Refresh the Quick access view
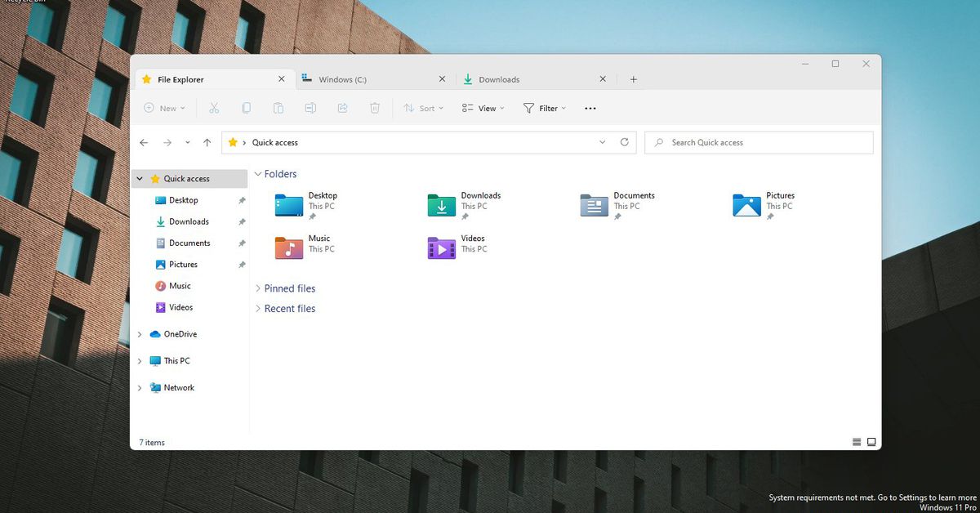 pyautogui.click(x=625, y=141)
